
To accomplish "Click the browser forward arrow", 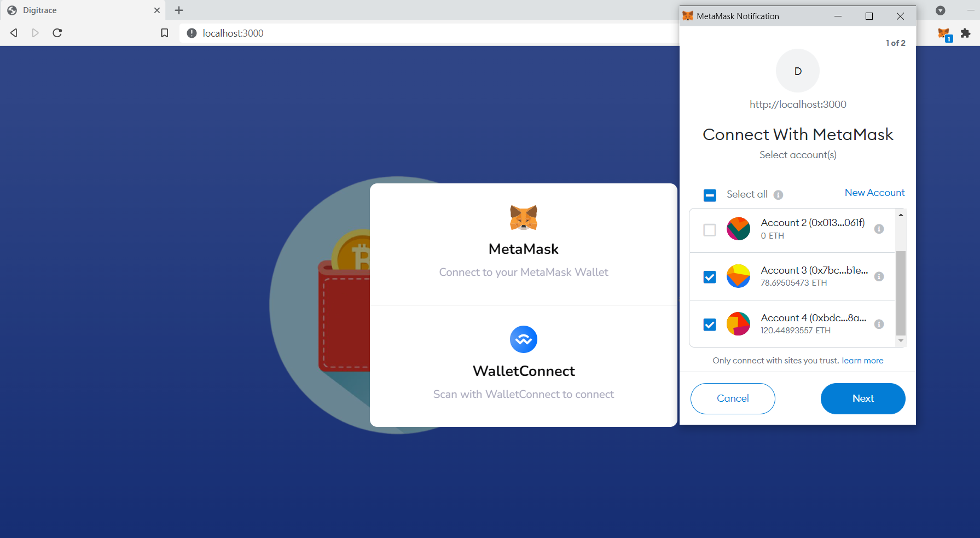I will (x=36, y=33).
